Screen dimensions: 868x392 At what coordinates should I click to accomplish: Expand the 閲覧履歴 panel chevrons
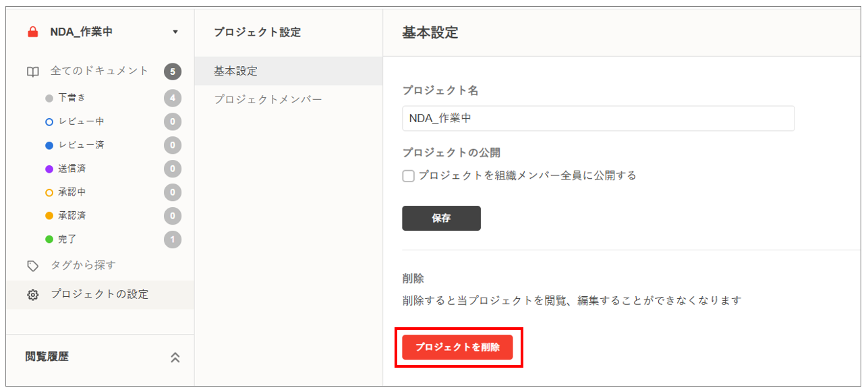point(175,358)
